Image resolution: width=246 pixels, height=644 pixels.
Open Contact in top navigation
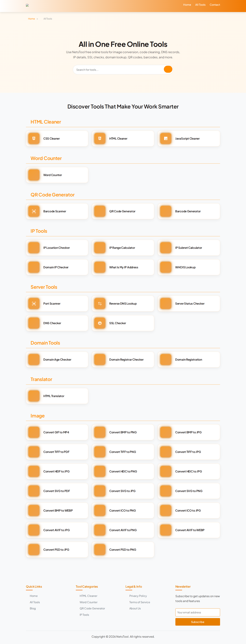click(215, 5)
